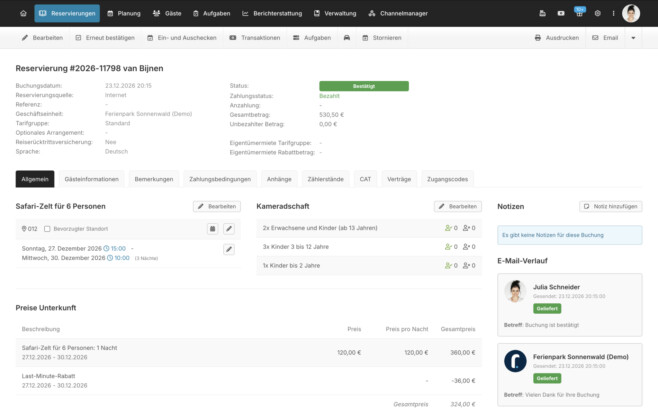Open the Ferienpark Sonnenwald (Demo) email entry
This screenshot has width=658, height=413.
tap(569, 375)
